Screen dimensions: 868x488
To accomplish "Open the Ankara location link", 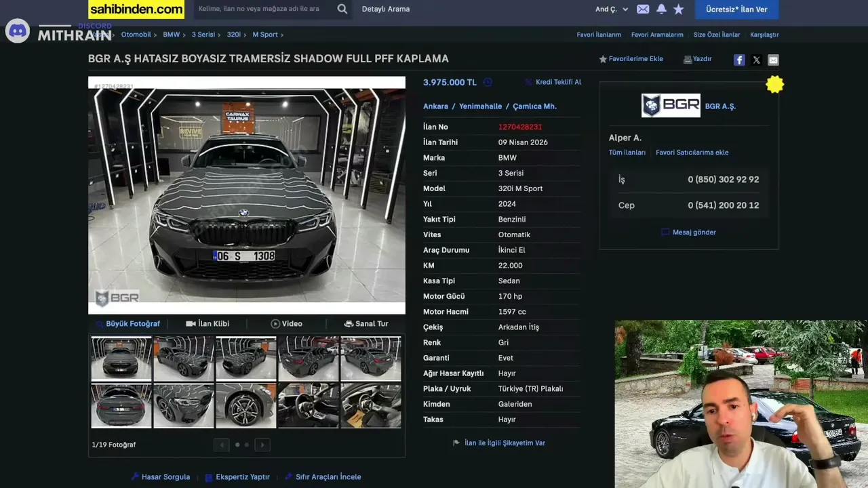I will click(x=436, y=106).
